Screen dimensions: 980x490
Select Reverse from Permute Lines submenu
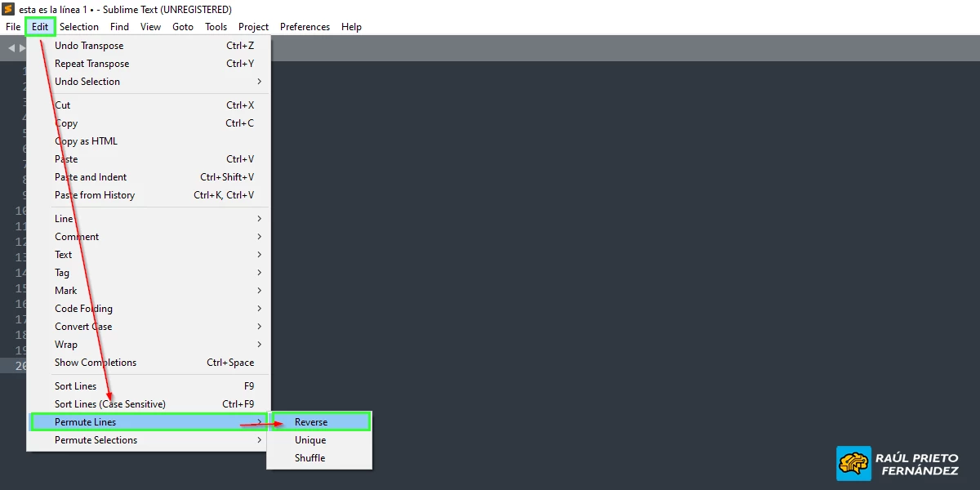click(311, 422)
